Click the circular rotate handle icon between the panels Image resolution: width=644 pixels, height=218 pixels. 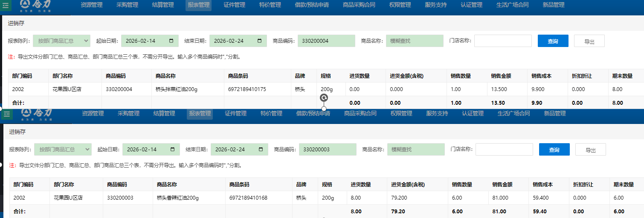coord(324,98)
